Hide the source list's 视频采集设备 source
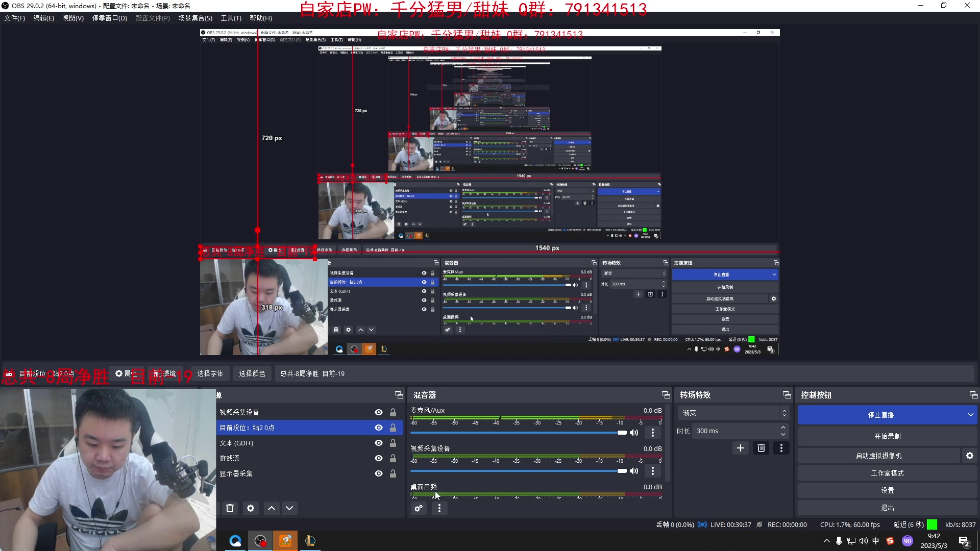Image resolution: width=980 pixels, height=551 pixels. (x=379, y=412)
